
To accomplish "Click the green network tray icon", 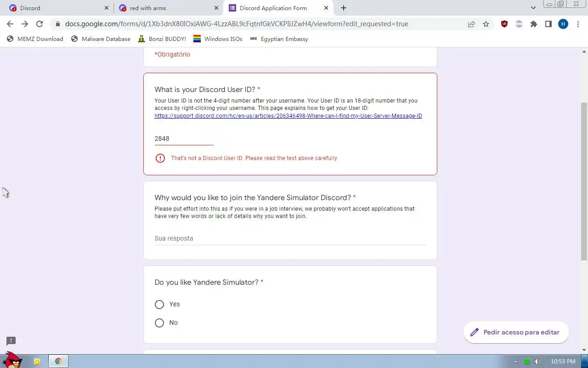I will [x=527, y=362].
